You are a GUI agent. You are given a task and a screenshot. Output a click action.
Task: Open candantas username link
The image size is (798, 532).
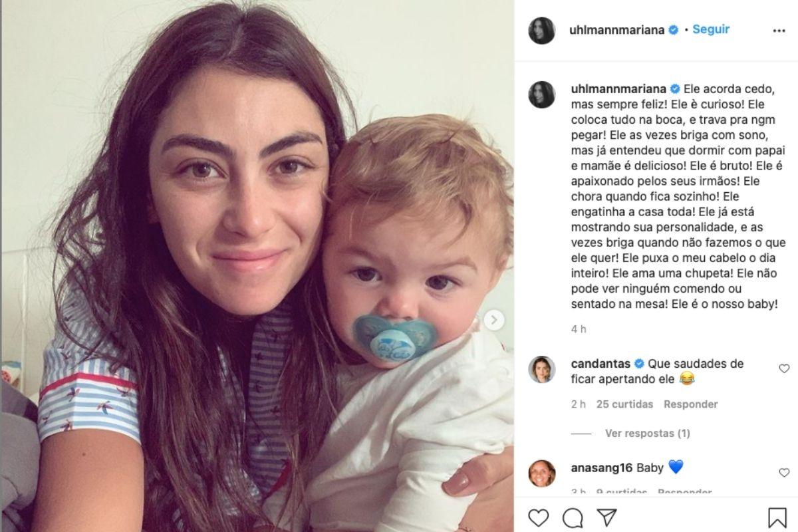click(x=600, y=364)
